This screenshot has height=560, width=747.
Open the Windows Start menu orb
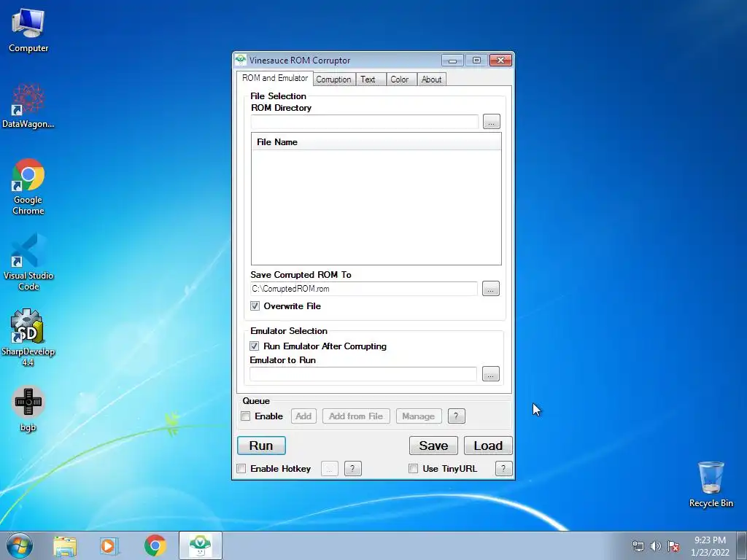20,545
